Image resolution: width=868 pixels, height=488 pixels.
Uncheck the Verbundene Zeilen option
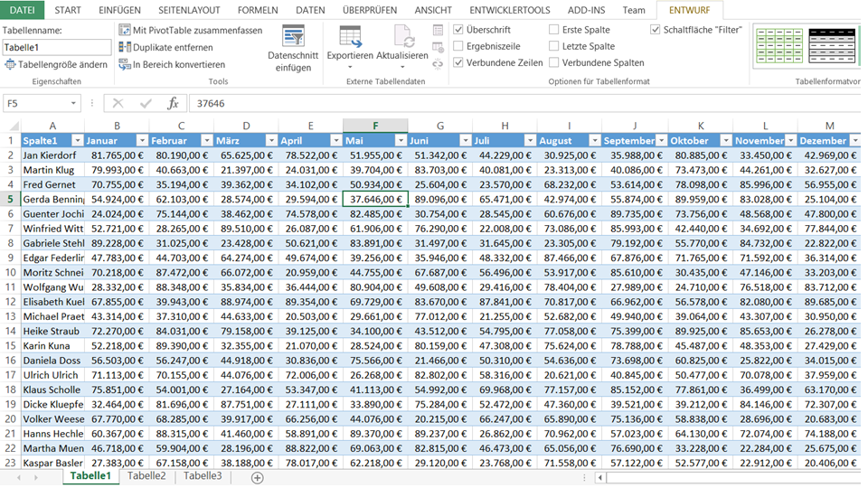459,63
